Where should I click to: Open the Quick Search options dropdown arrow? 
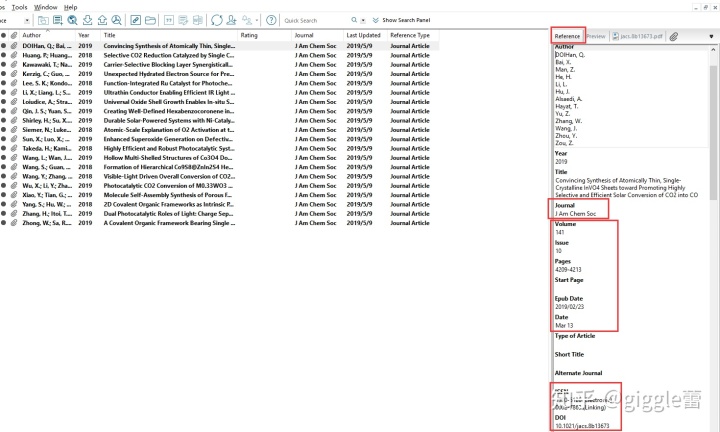point(363,20)
